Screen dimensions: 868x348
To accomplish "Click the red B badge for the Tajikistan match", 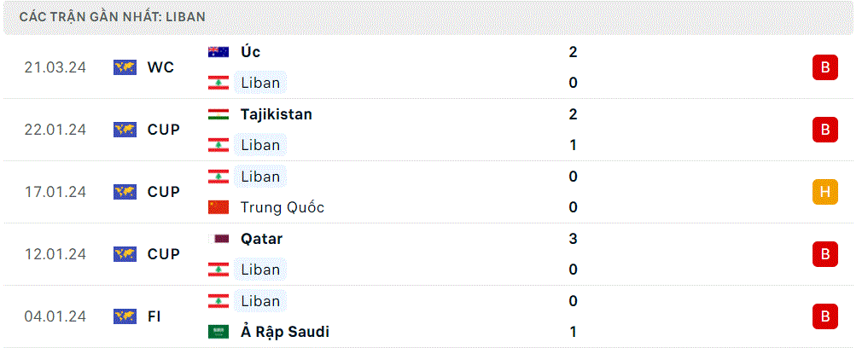I will tap(824, 130).
